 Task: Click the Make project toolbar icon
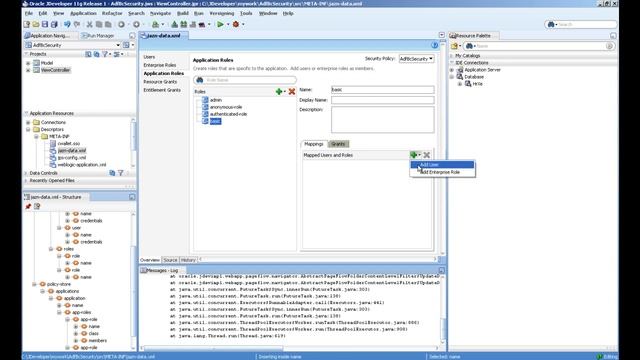pyautogui.click(x=175, y=24)
